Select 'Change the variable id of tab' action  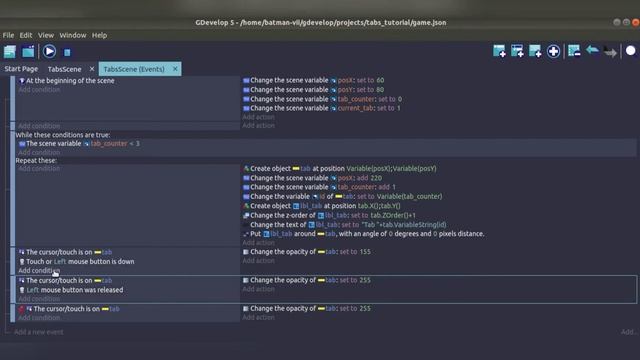342,196
